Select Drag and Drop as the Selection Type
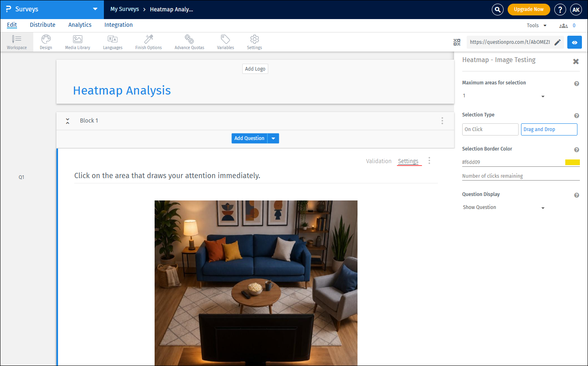The image size is (588, 366). click(x=549, y=129)
